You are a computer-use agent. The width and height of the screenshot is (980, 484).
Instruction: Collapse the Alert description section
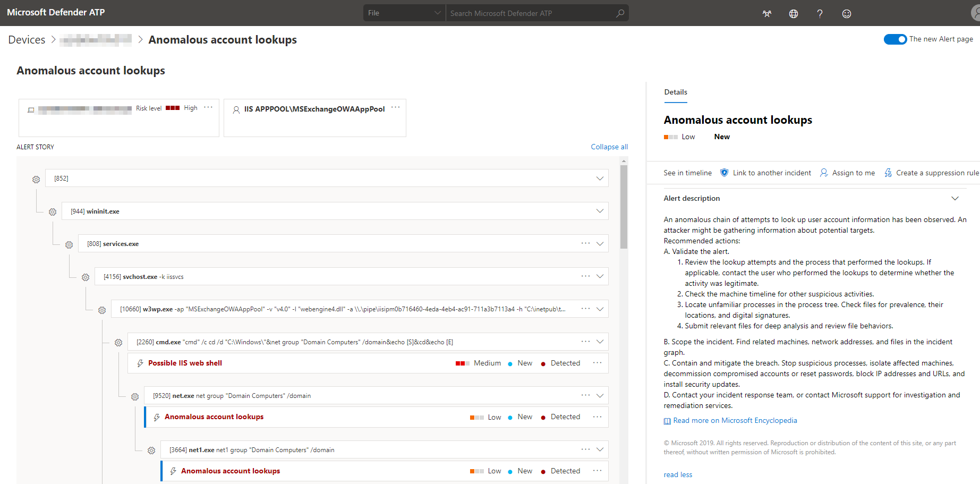coord(955,198)
